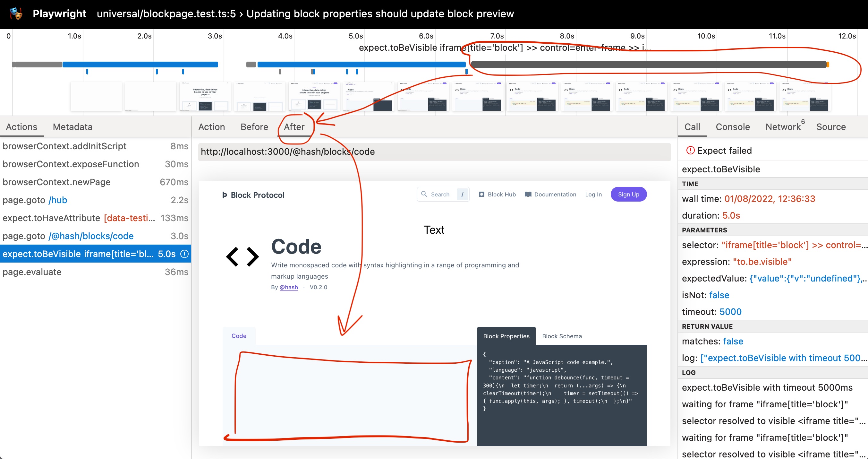Open the @hash author link

(288, 287)
